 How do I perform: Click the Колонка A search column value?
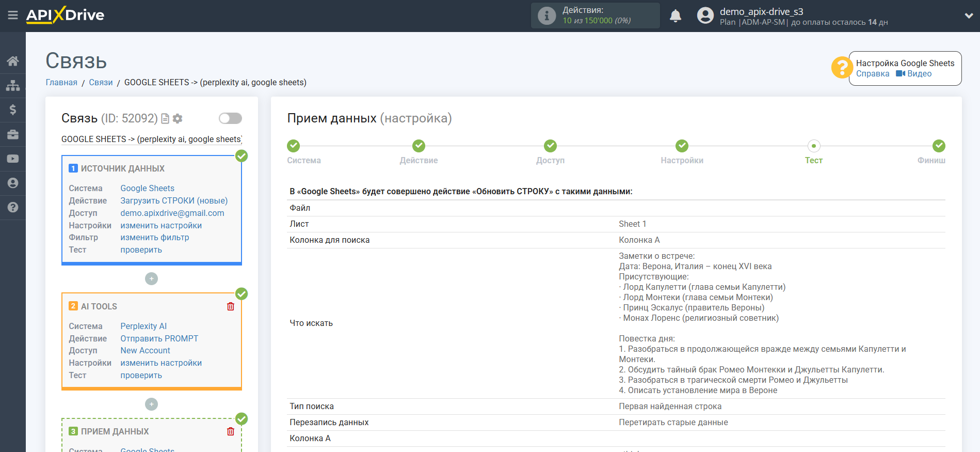(x=639, y=240)
